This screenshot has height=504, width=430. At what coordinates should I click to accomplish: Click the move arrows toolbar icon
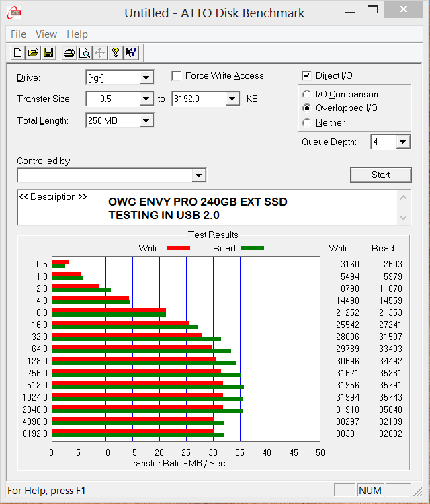coord(100,52)
